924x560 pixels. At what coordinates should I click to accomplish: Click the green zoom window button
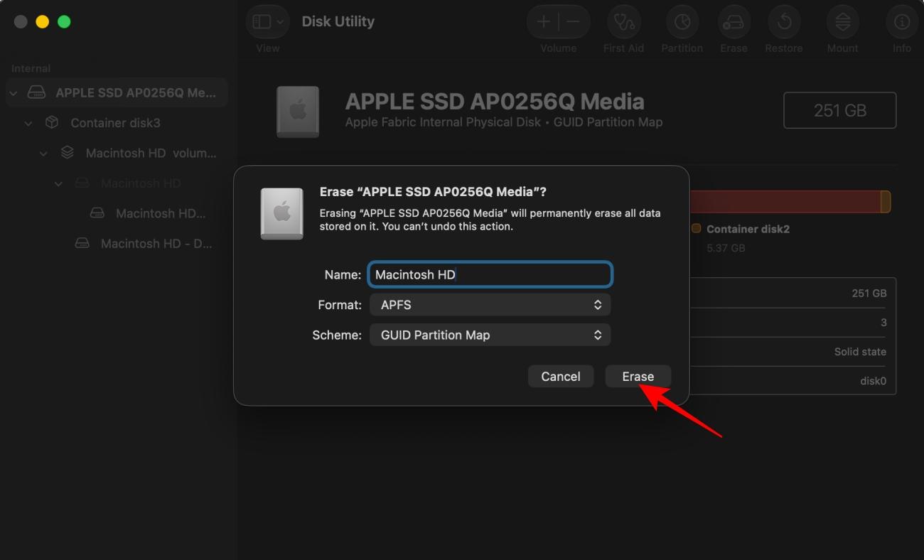tap(64, 21)
